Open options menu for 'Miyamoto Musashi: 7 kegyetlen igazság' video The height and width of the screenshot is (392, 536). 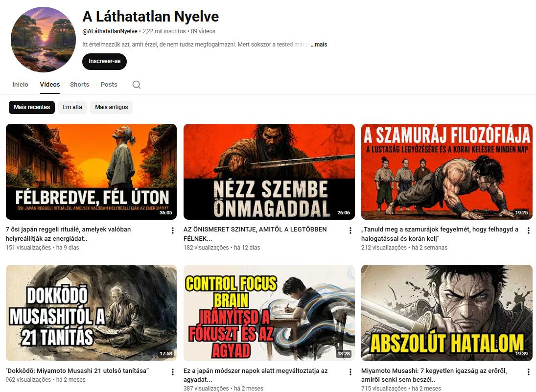click(529, 371)
